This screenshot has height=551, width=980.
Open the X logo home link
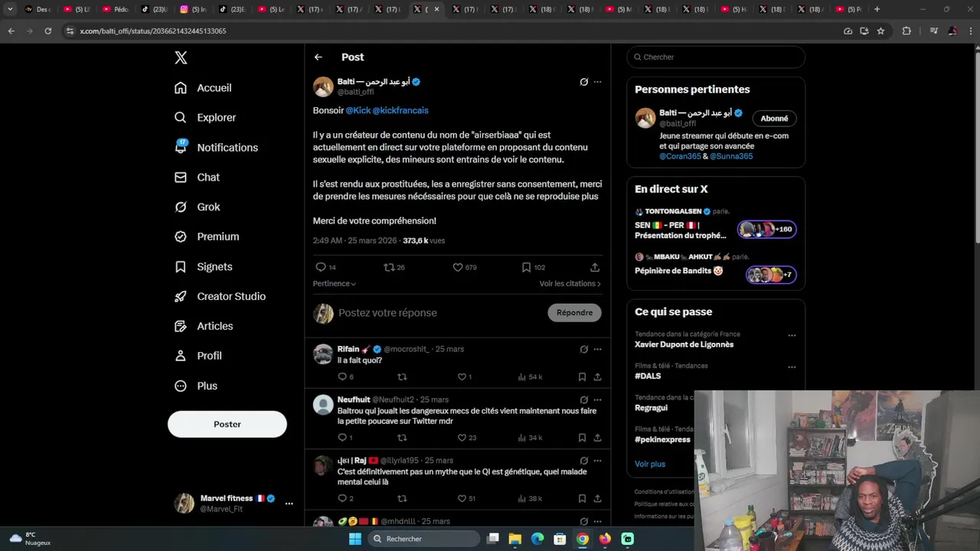(x=181, y=57)
